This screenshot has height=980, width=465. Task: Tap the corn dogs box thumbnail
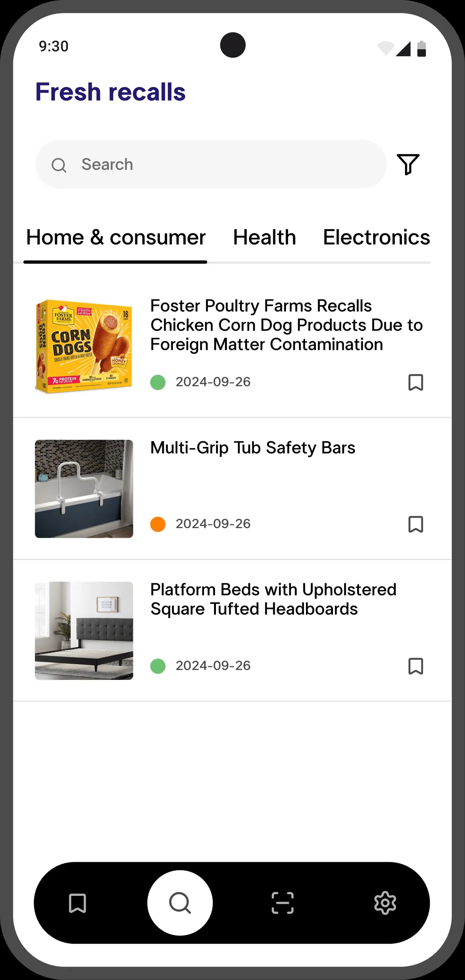(84, 347)
